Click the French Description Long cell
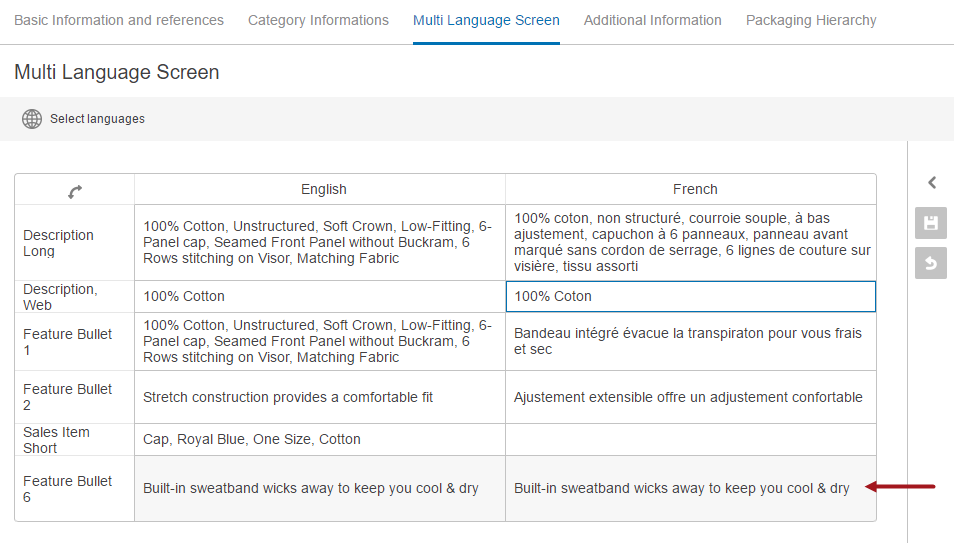Image resolution: width=954 pixels, height=543 pixels. [691, 242]
